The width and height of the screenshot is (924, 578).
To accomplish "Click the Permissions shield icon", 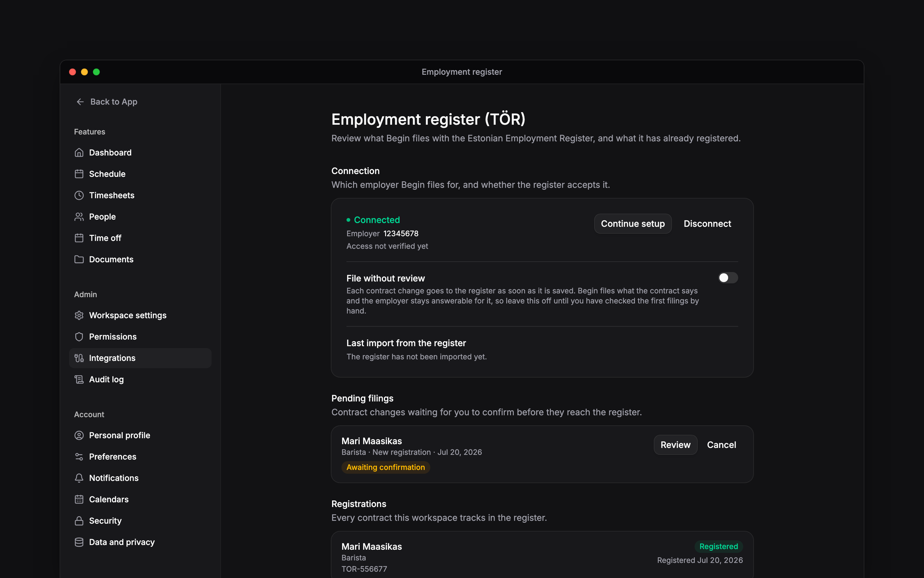I will pos(79,337).
